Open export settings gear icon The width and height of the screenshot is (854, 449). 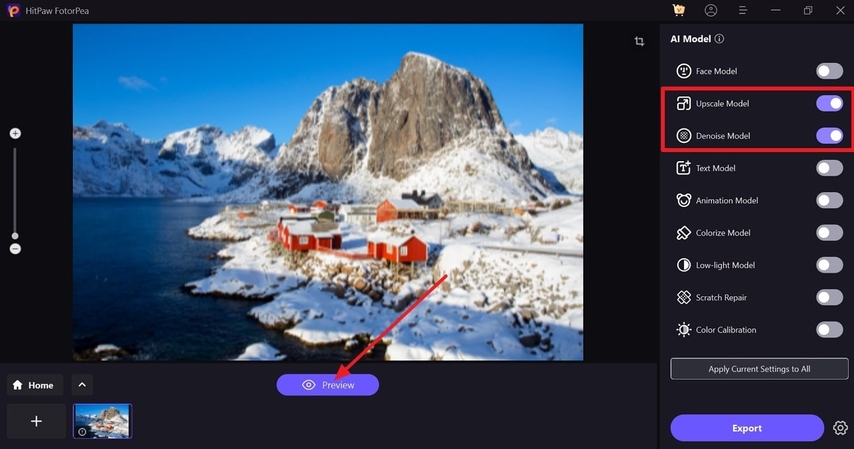(x=840, y=428)
